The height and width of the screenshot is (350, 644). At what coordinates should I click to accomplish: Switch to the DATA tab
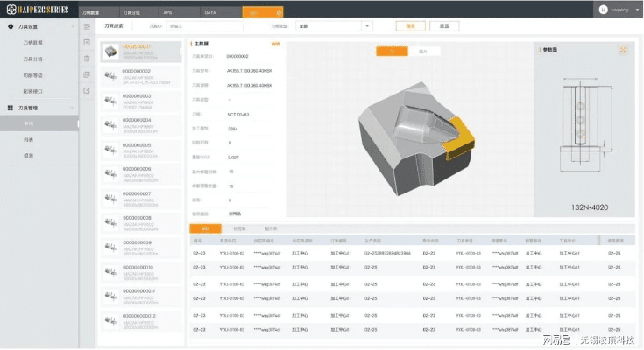[210, 14]
